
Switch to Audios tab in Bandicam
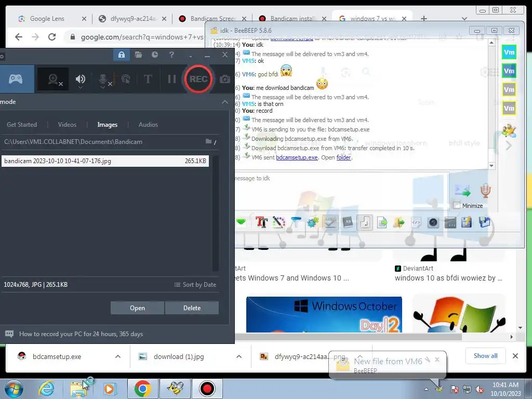pyautogui.click(x=148, y=125)
